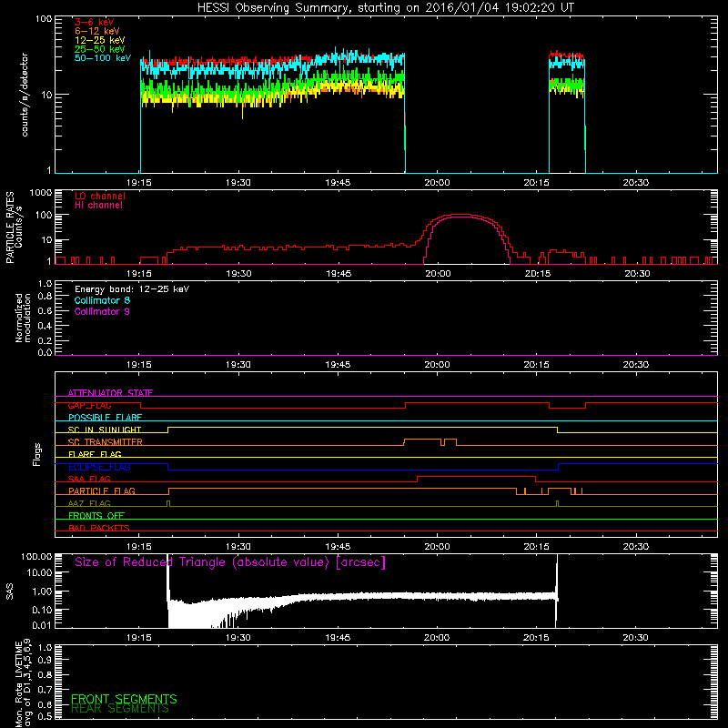Click the raised SAA FLAG segment
The image size is (728, 728).
point(477,476)
